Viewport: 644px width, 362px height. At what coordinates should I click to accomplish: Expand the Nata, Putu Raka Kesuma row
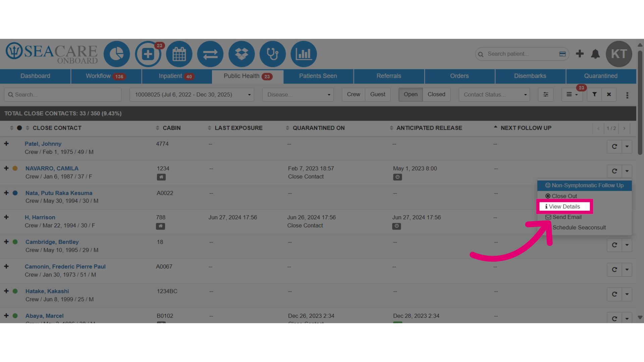(x=6, y=193)
